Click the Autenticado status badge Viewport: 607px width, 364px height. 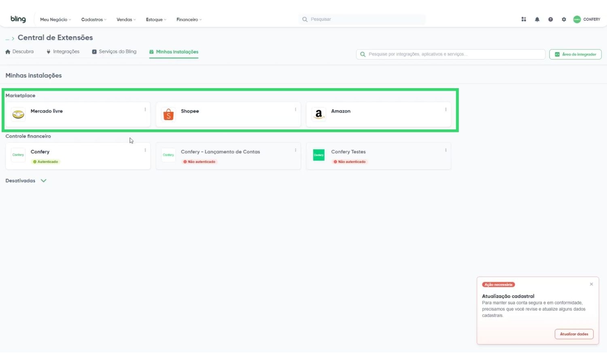tap(46, 162)
